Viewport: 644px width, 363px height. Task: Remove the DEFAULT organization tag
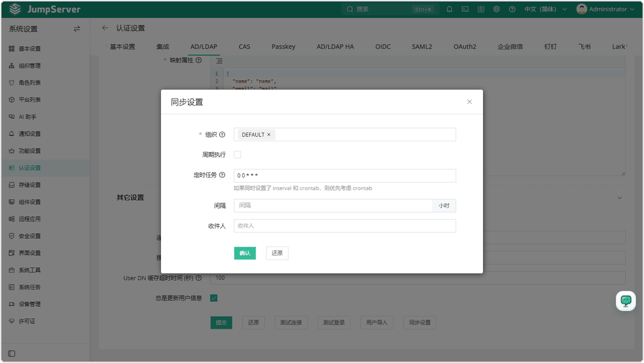click(269, 135)
